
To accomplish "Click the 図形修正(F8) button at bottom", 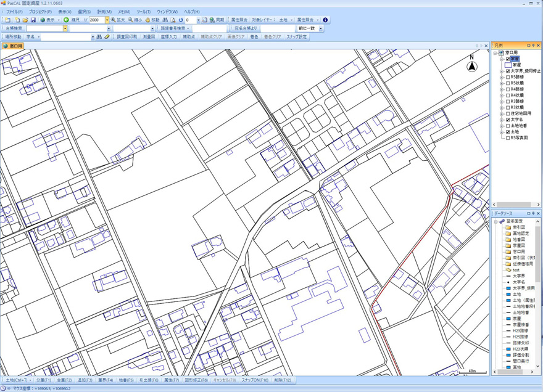I will 196,380.
